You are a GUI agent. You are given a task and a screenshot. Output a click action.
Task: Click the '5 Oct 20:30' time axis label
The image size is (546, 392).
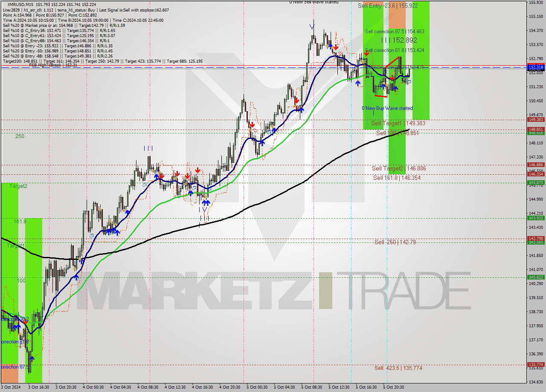click(394, 387)
